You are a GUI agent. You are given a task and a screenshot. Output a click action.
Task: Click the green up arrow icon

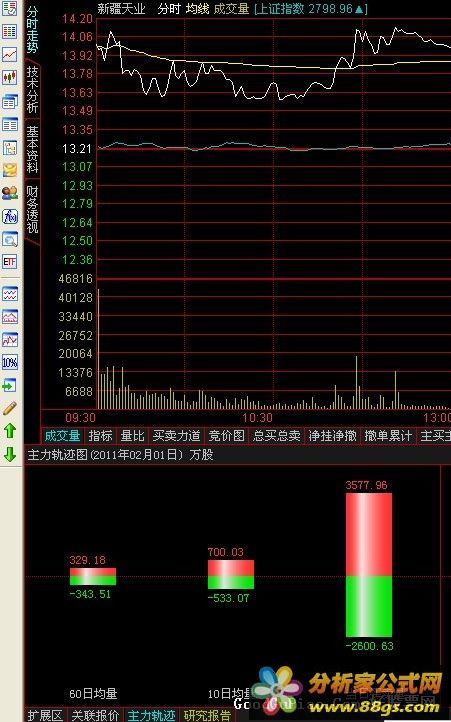click(10, 431)
